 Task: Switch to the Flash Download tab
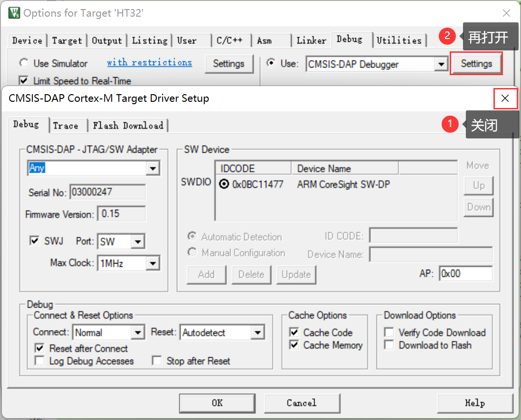pos(128,126)
